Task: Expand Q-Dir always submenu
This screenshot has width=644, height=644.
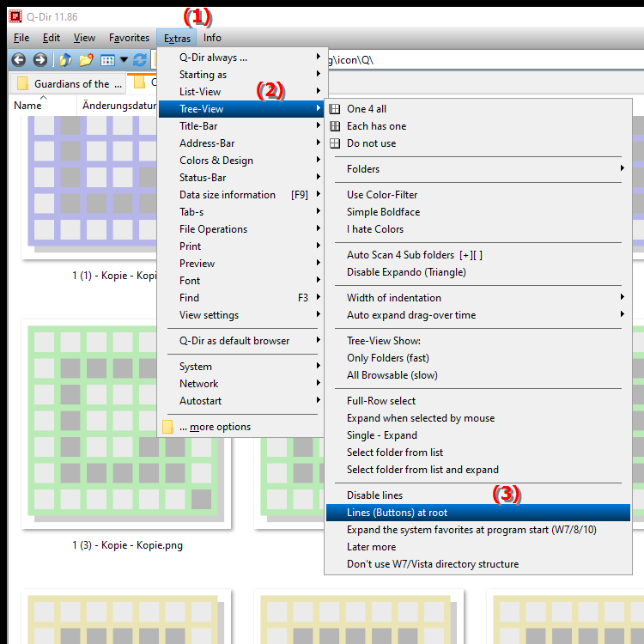Action: [241, 58]
